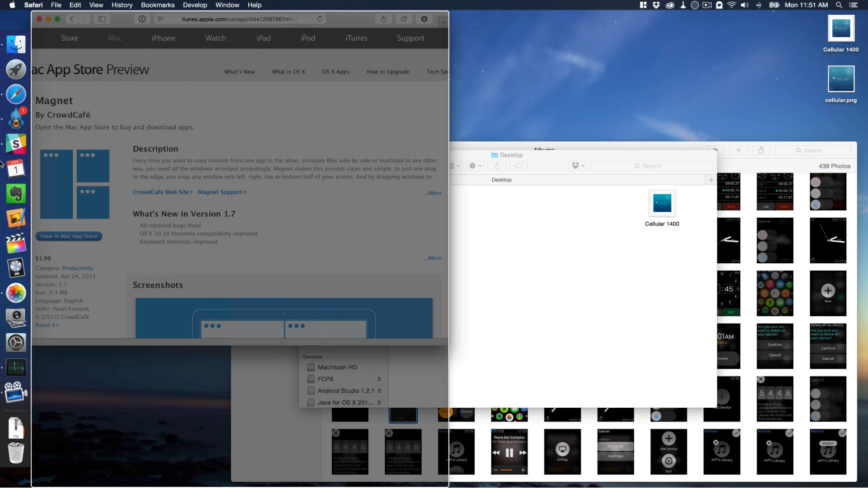This screenshot has width=868, height=488.
Task: Click What's New navigation link
Action: tap(239, 72)
